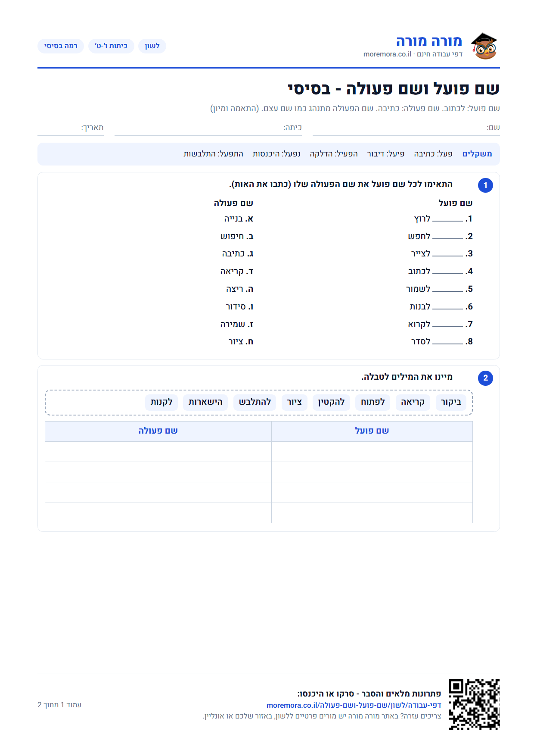Click the answer blank beside "לקרוא"
Screen dimensions: 534x756
coord(447,325)
